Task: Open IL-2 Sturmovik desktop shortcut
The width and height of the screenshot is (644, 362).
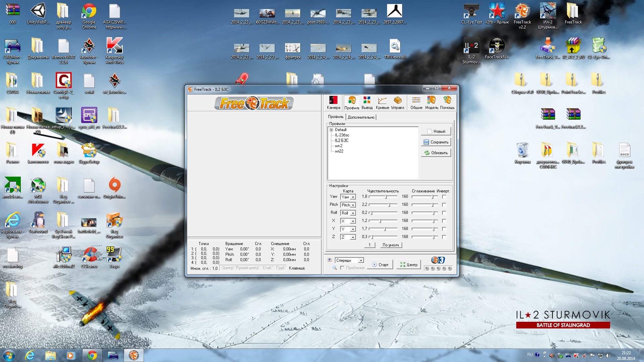Action: [x=471, y=51]
